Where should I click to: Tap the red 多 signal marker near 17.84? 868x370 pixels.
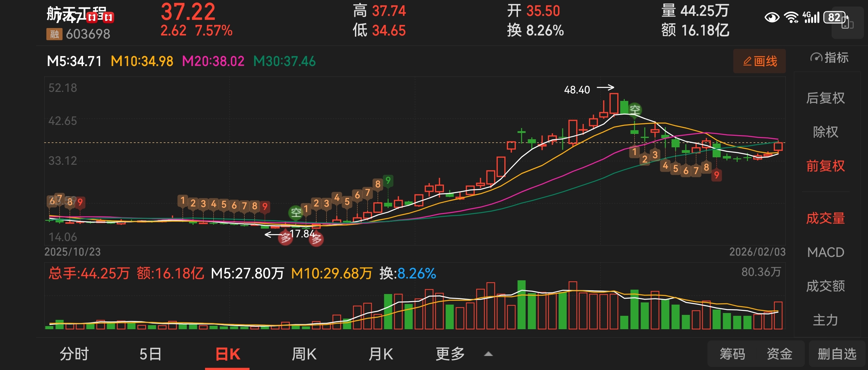(285, 238)
